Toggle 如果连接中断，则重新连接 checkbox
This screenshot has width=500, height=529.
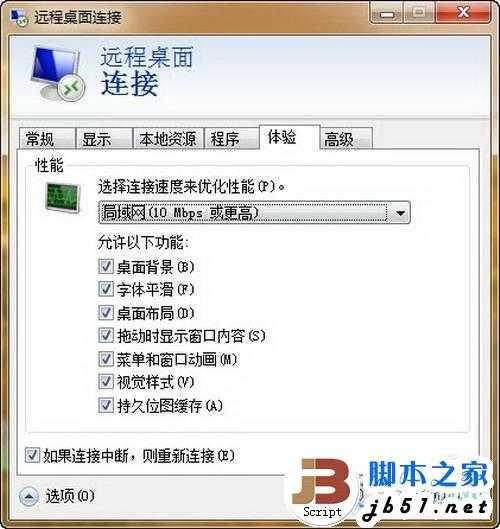pos(32,455)
